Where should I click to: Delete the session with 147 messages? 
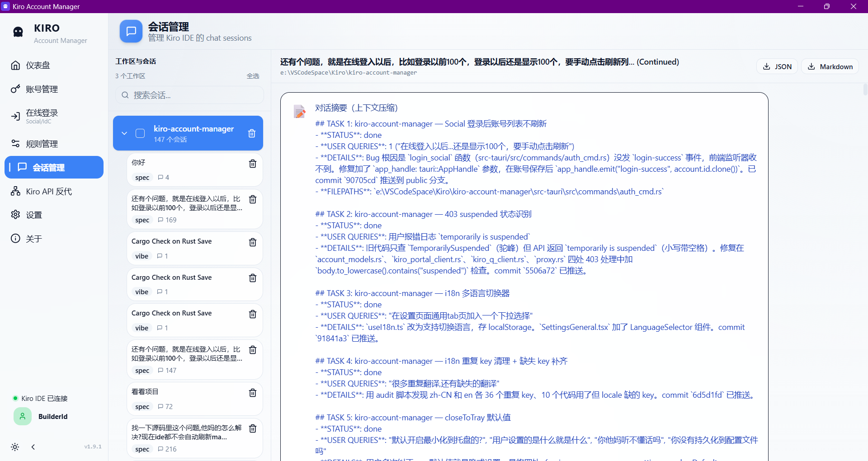[253, 350]
